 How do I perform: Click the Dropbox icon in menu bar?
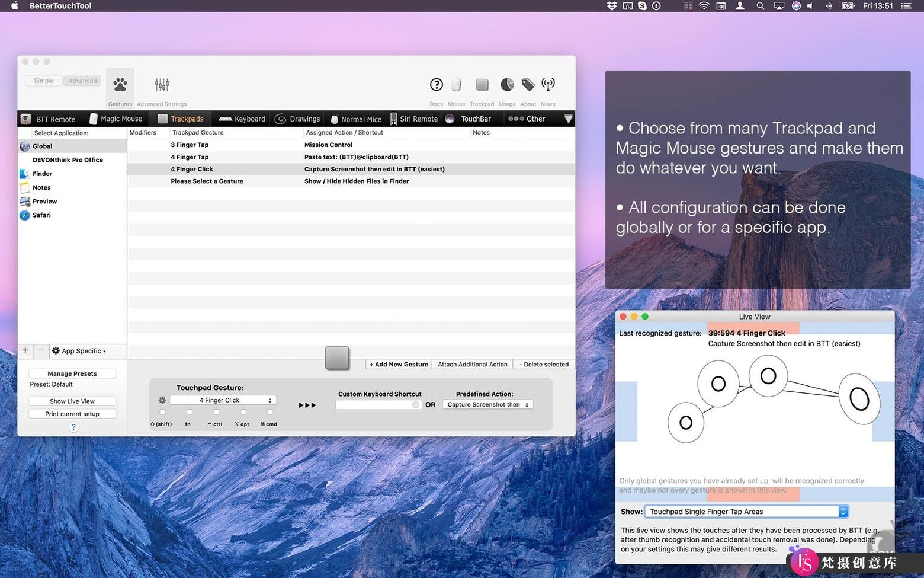(x=612, y=6)
